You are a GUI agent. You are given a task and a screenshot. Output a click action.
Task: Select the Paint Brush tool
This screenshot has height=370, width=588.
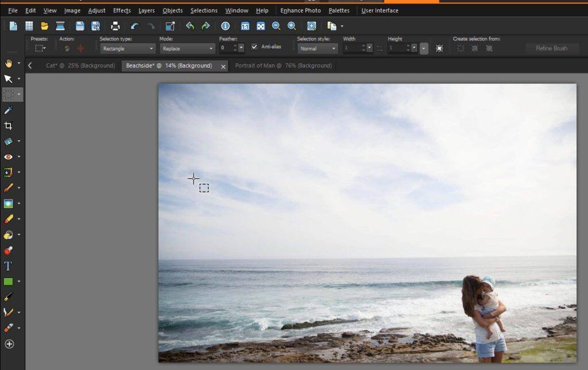[9, 187]
